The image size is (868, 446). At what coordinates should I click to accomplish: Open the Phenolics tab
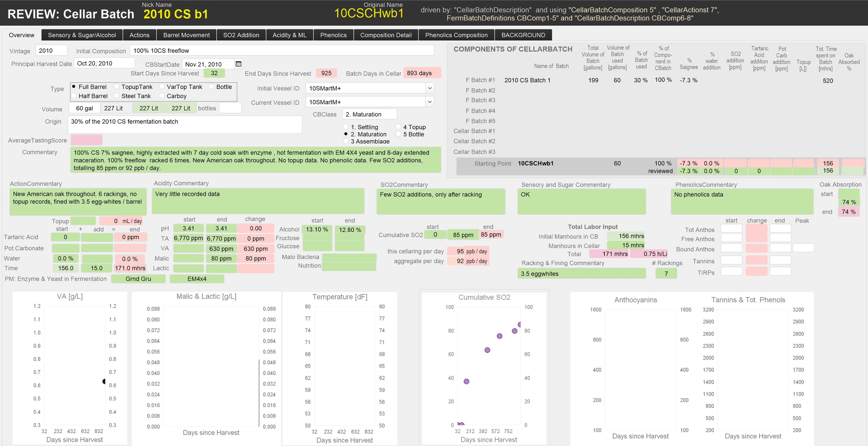tap(333, 35)
